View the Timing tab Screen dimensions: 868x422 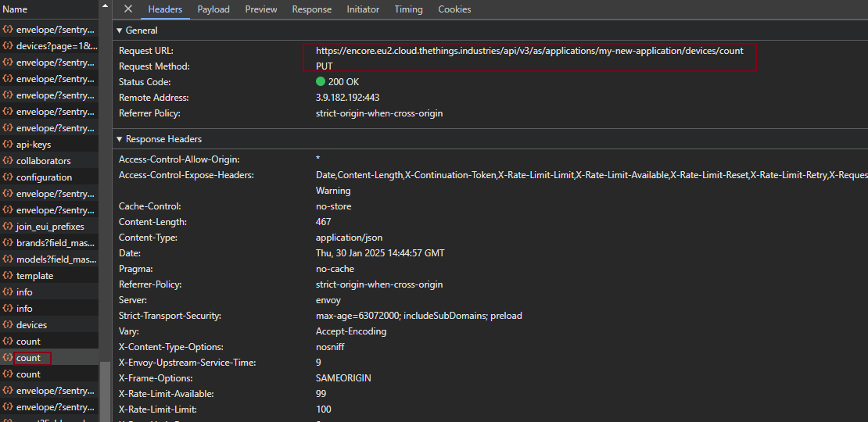pyautogui.click(x=408, y=9)
